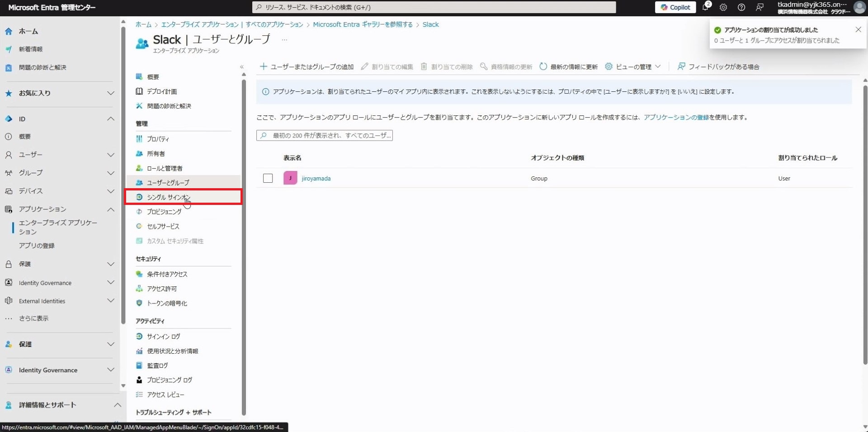Go to ホーム in left navigation
The image size is (868, 432).
pos(28,31)
